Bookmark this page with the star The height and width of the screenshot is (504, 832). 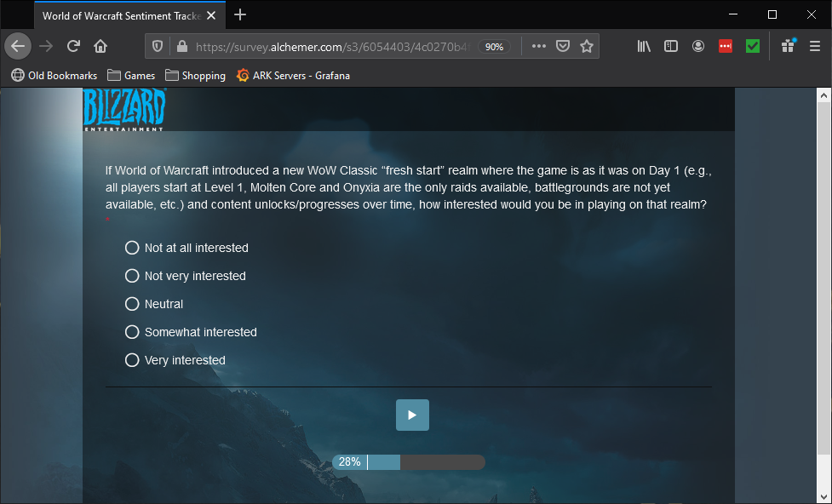(x=587, y=46)
